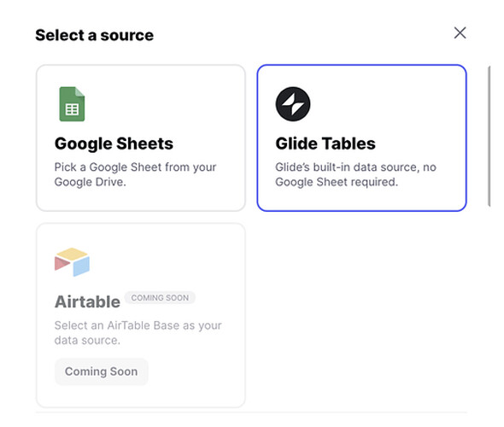The image size is (504, 427).
Task: Click "Glide's built-in data source" description
Action: [x=356, y=174]
